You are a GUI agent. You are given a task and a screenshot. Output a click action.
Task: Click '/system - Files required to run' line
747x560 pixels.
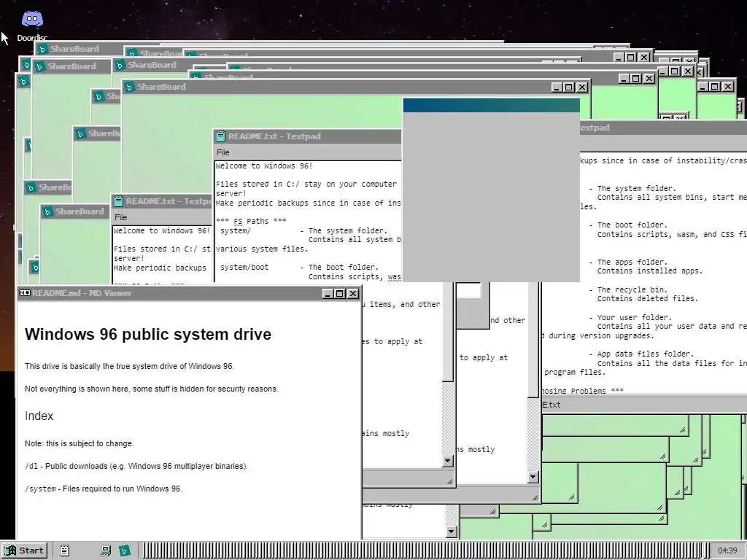(104, 489)
